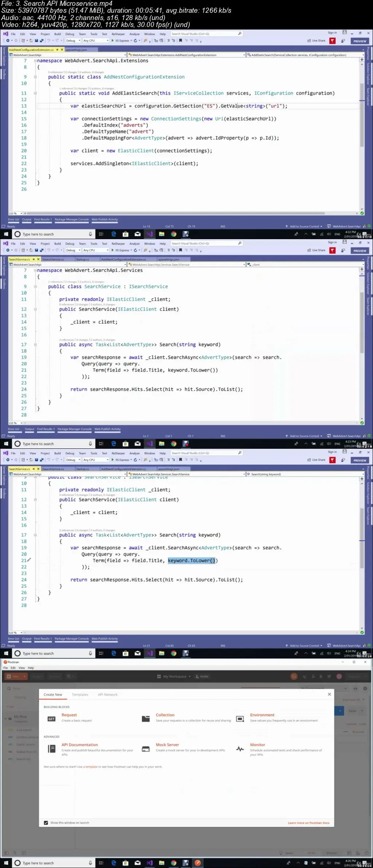Click microphone icon in second frame's taskbar search

click(90, 444)
